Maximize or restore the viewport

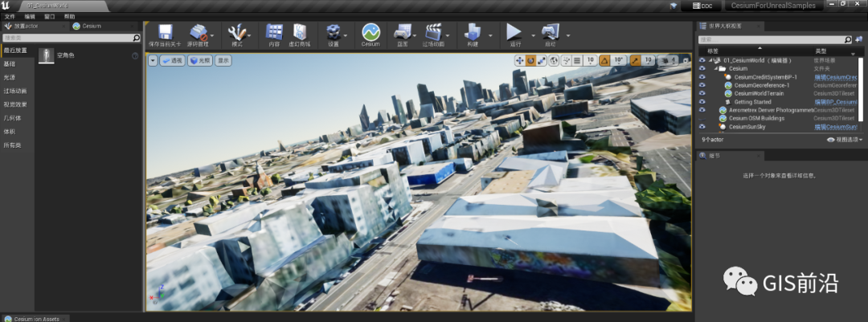point(686,61)
